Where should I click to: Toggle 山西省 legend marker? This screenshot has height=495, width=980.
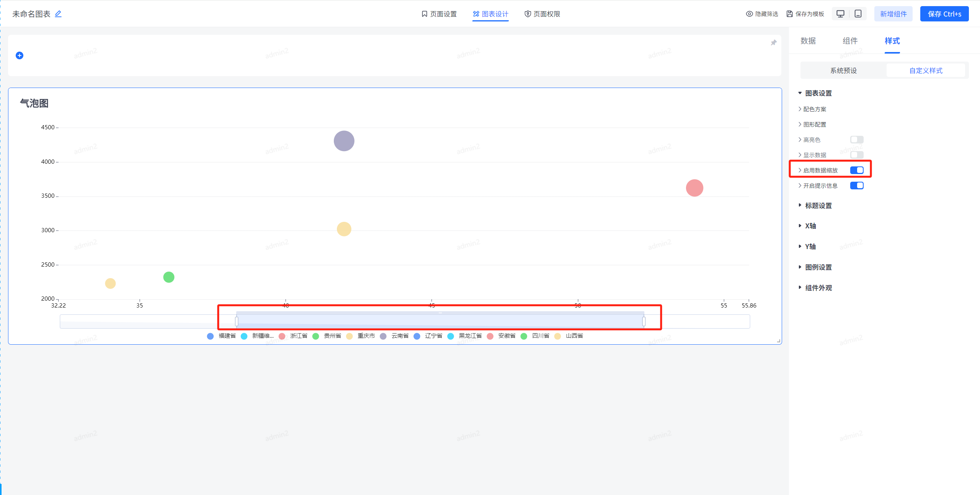tap(557, 336)
